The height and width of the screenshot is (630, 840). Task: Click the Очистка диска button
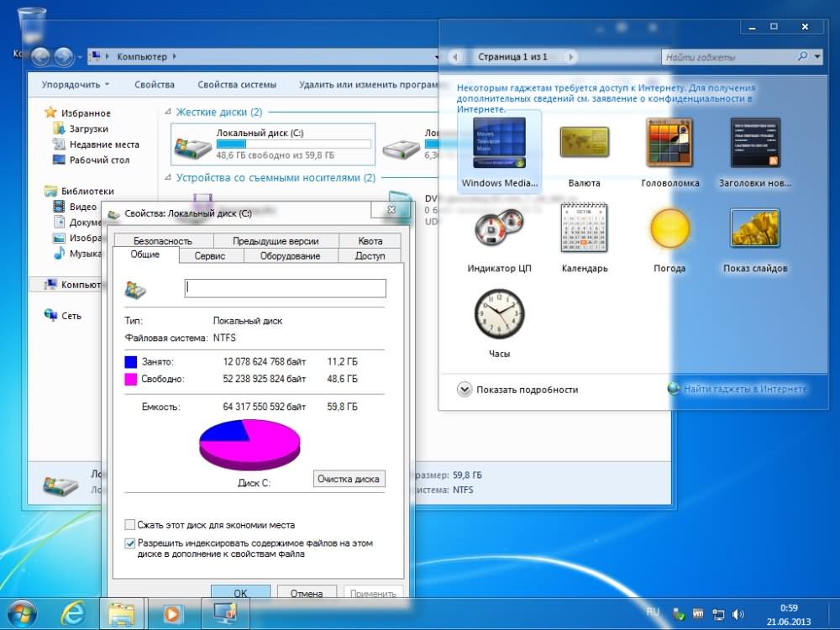(x=349, y=480)
